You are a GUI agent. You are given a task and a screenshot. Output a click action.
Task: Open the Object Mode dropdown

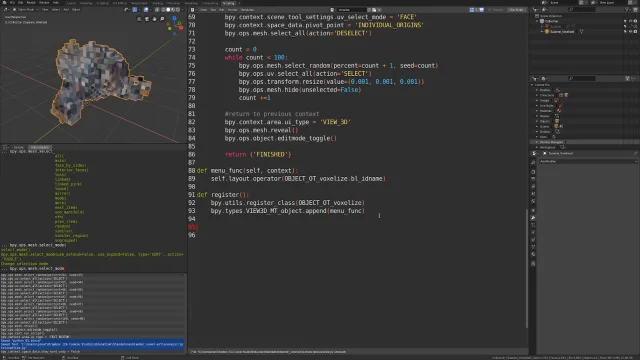tap(26, 9)
